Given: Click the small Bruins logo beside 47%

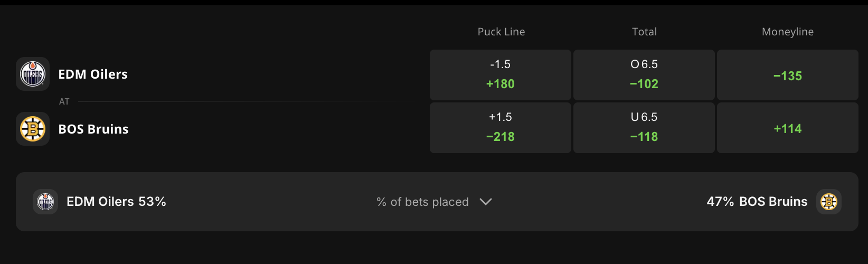Looking at the screenshot, I should tap(828, 202).
